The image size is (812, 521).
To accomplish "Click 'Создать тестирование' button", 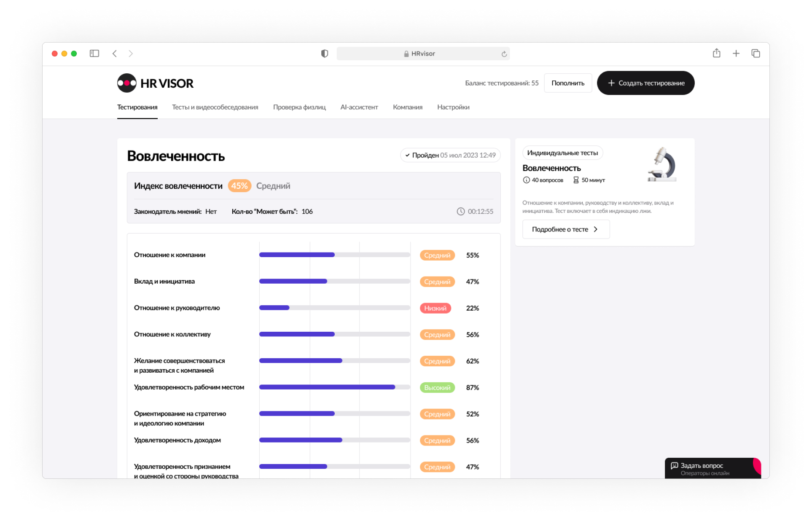I will click(x=645, y=83).
